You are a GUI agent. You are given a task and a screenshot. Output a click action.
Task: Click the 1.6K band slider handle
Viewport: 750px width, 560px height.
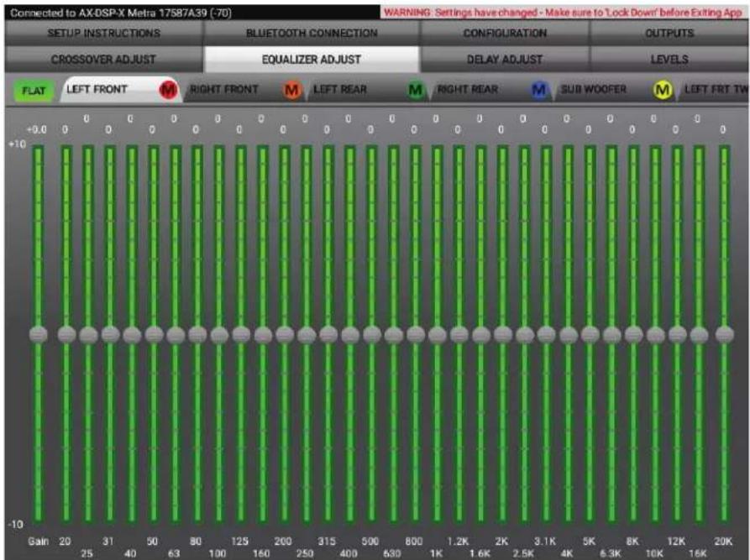click(480, 334)
